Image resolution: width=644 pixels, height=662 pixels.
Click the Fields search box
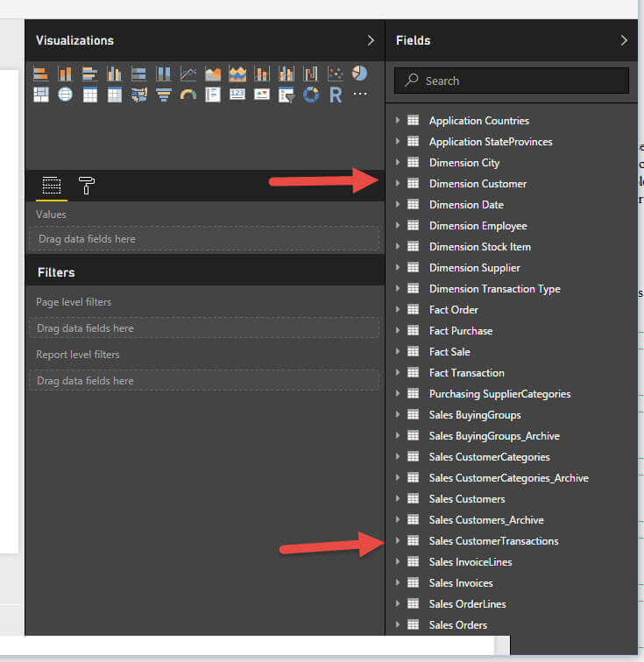coord(512,81)
